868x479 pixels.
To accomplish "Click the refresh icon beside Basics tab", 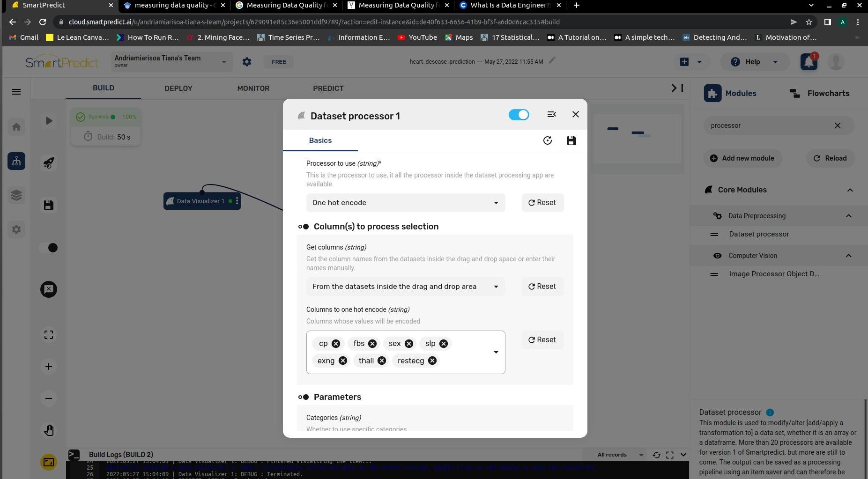I will tap(548, 140).
